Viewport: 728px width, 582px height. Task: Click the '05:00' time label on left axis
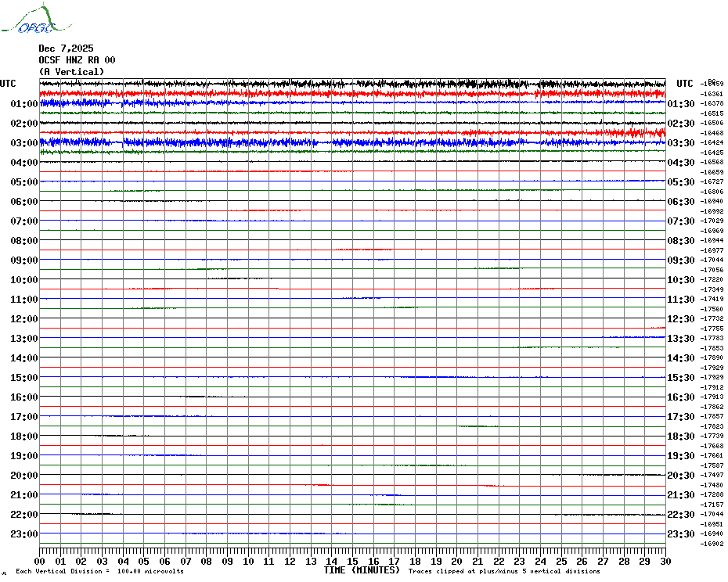pos(24,182)
